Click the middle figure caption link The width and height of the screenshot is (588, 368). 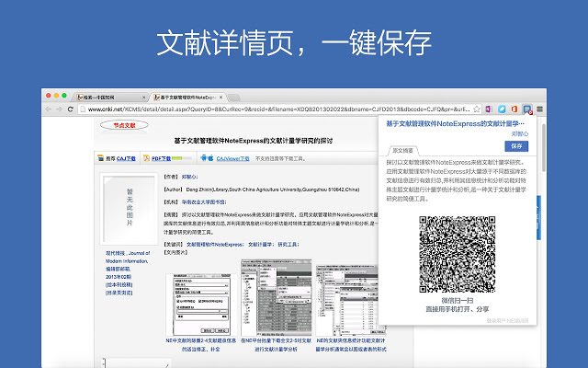point(276,345)
